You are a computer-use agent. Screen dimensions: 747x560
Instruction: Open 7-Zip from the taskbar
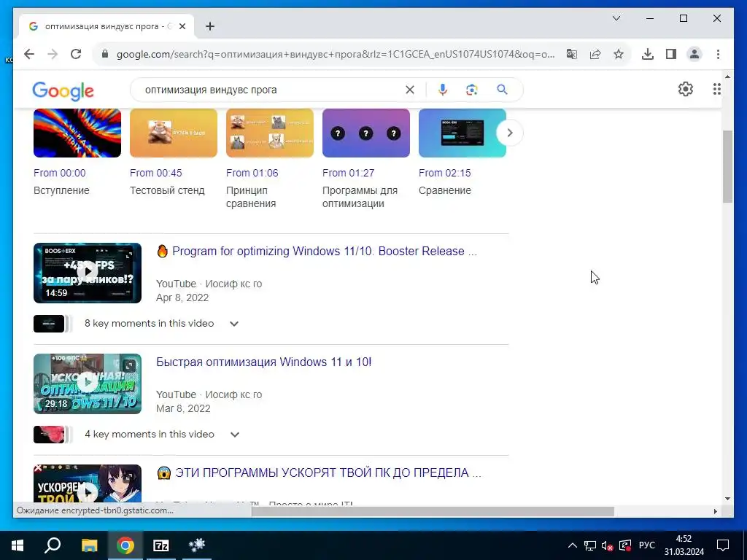coord(161,545)
